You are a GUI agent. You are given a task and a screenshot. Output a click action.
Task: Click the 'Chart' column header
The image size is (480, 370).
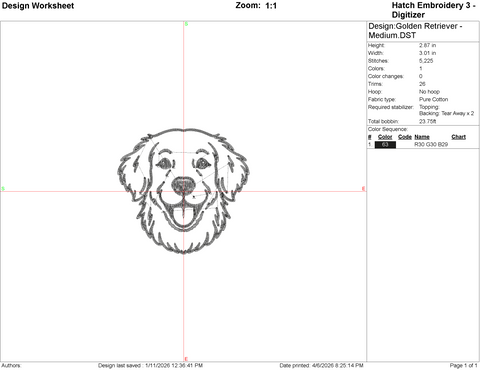click(x=459, y=137)
